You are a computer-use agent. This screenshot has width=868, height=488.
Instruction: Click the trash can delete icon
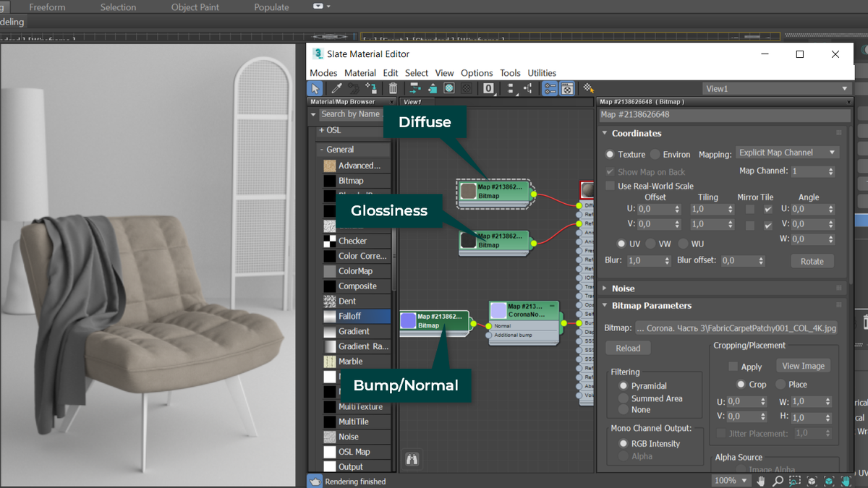click(393, 88)
